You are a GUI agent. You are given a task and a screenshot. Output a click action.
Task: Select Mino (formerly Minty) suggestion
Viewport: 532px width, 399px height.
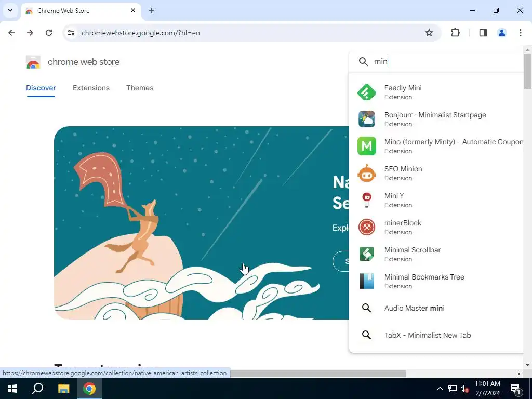pos(436,146)
